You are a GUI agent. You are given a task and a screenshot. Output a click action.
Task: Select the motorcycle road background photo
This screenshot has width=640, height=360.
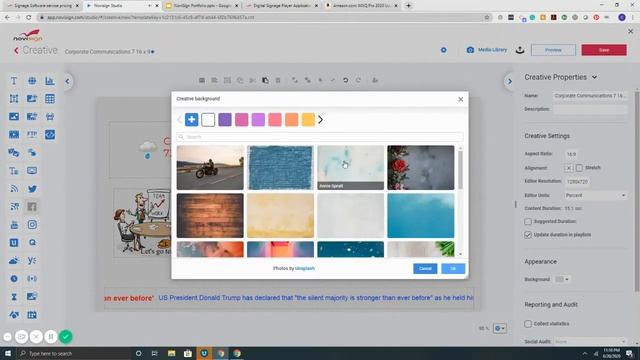point(210,168)
